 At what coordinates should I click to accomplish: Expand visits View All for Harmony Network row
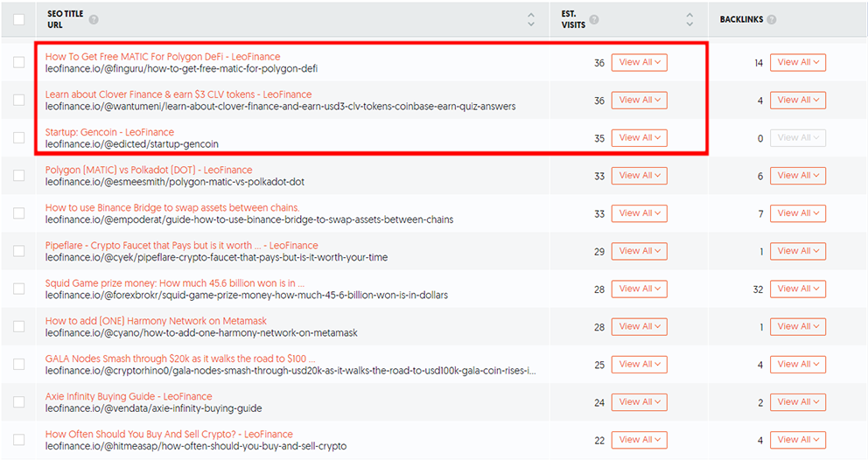[639, 326]
